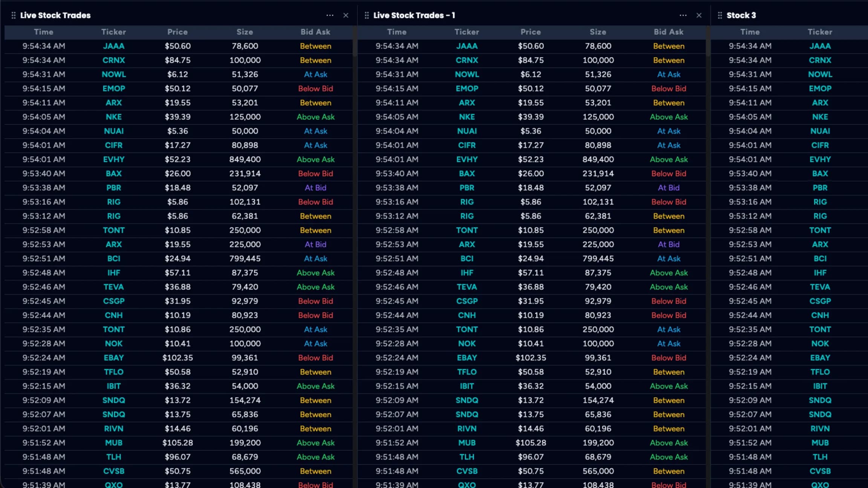
Task: Select JAAA ticker in Stock 3 panel
Action: coord(820,46)
